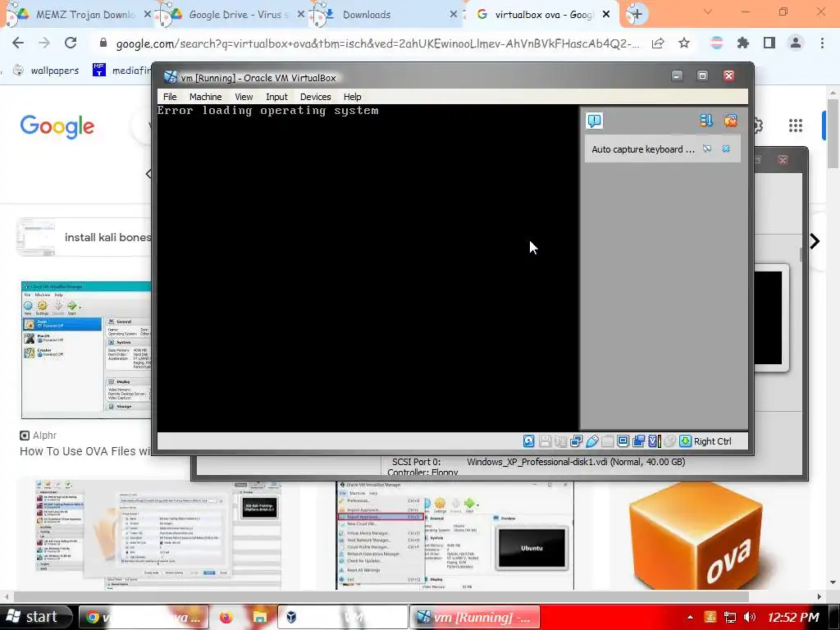Click the Google logo
The height and width of the screenshot is (630, 840).
coord(57,126)
